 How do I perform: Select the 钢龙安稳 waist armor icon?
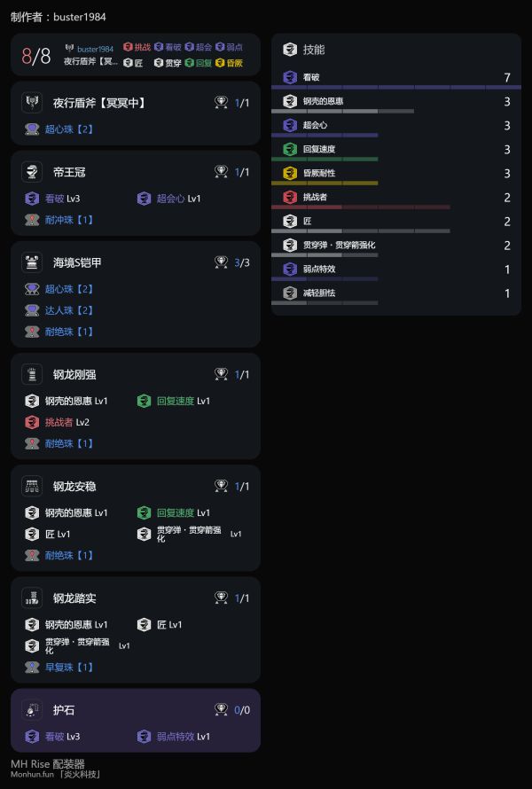click(x=33, y=486)
